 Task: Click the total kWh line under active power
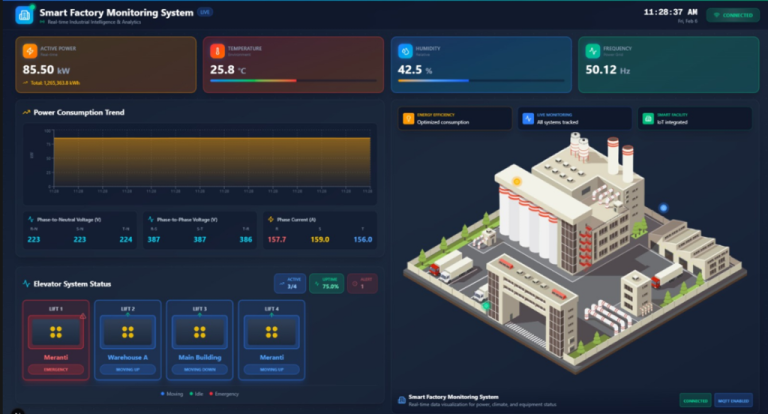(51, 83)
